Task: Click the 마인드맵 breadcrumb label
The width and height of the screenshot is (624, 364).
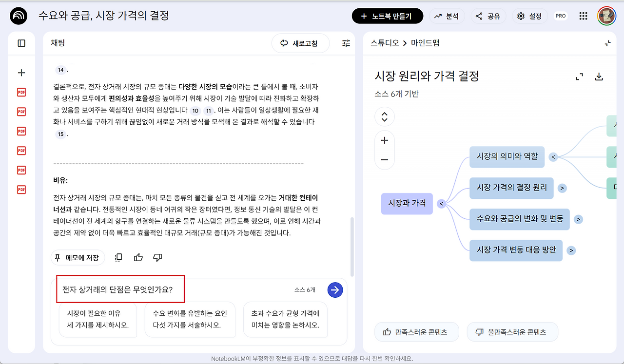Action: (x=425, y=43)
